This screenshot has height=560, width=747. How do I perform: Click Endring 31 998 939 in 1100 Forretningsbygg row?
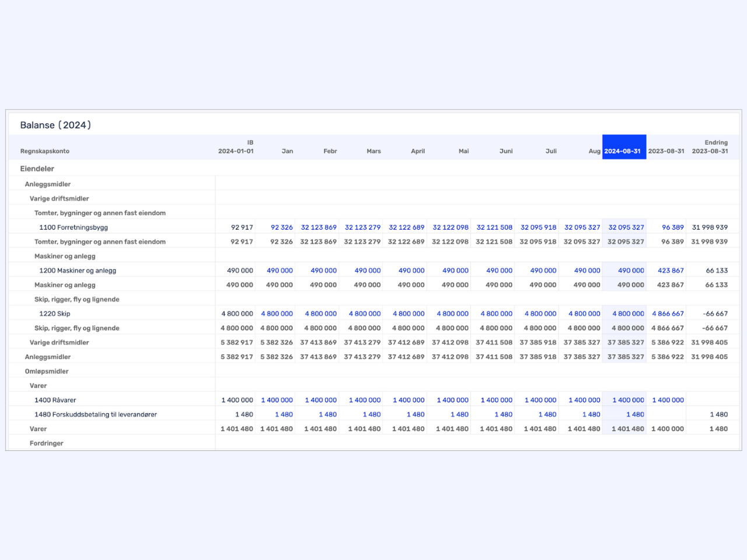point(710,228)
